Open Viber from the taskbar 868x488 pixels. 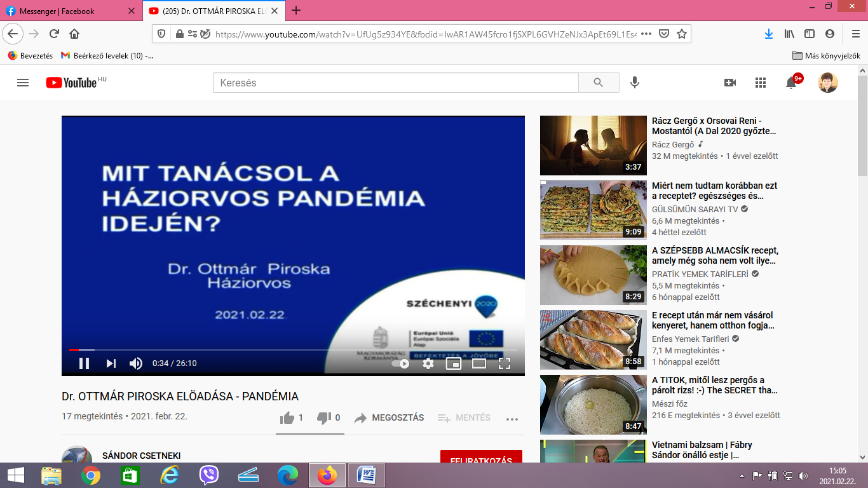pyautogui.click(x=209, y=475)
